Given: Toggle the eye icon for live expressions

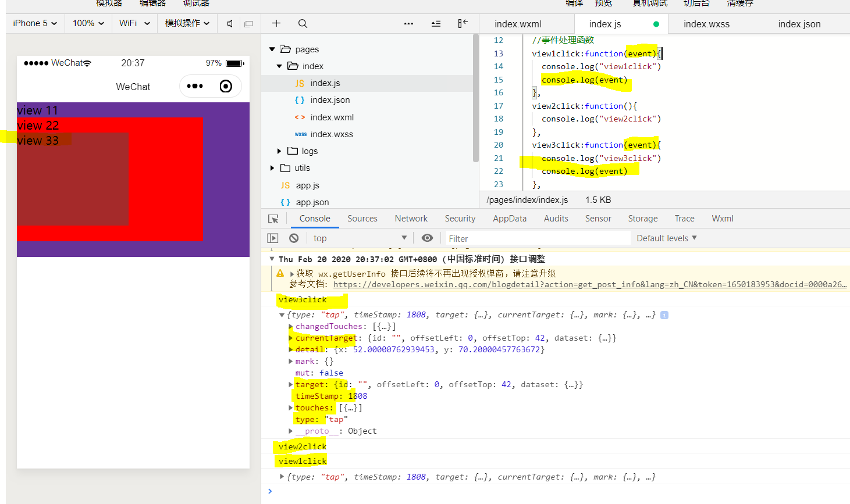Looking at the screenshot, I should (427, 238).
